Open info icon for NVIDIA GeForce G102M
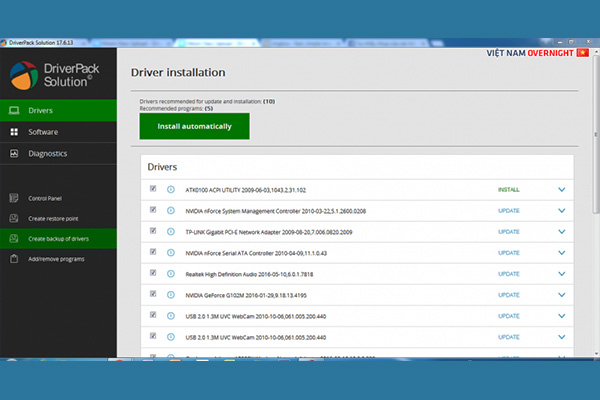Screen dimensions: 600x400 click(x=171, y=295)
